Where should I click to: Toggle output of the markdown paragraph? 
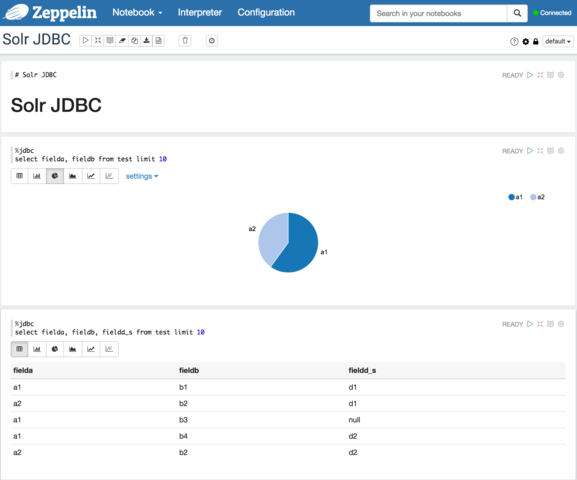(550, 75)
